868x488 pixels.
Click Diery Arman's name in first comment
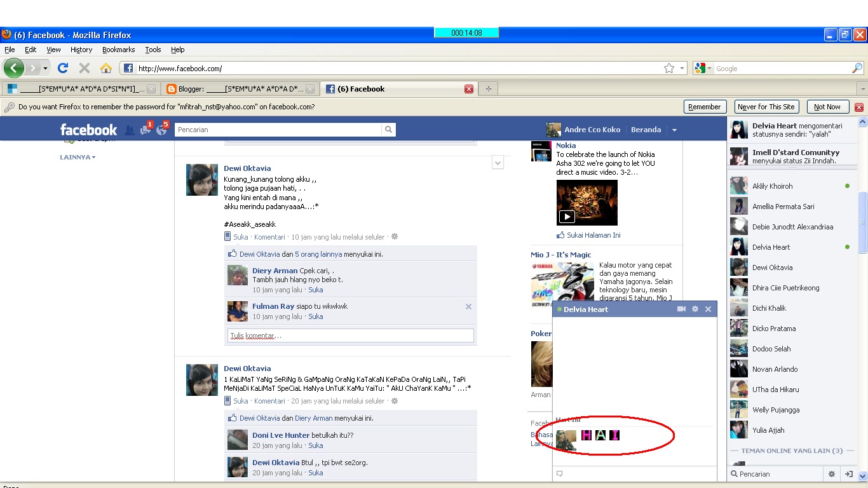(275, 271)
